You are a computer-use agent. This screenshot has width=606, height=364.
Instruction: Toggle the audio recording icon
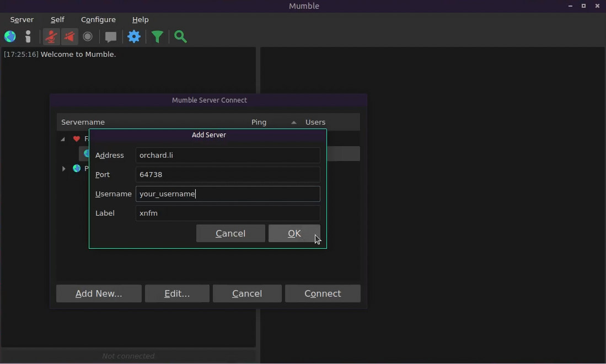(88, 37)
